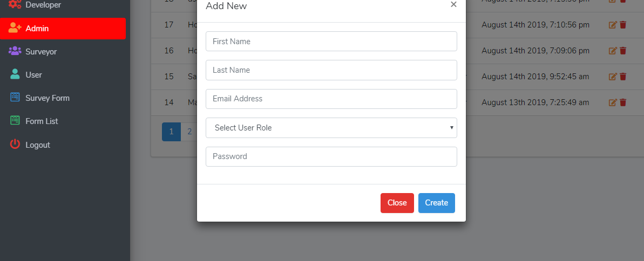Delete row 14 using the trash icon

[x=622, y=102]
